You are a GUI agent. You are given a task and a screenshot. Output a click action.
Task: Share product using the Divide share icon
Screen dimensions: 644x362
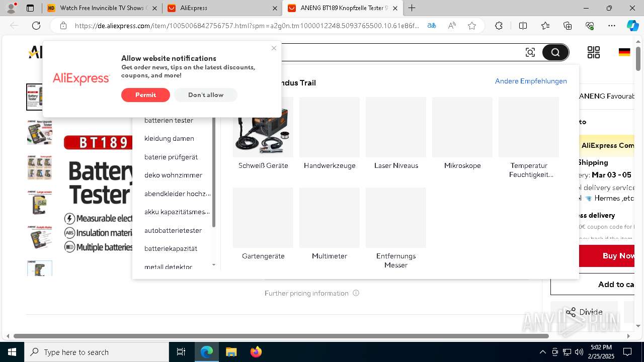571,312
